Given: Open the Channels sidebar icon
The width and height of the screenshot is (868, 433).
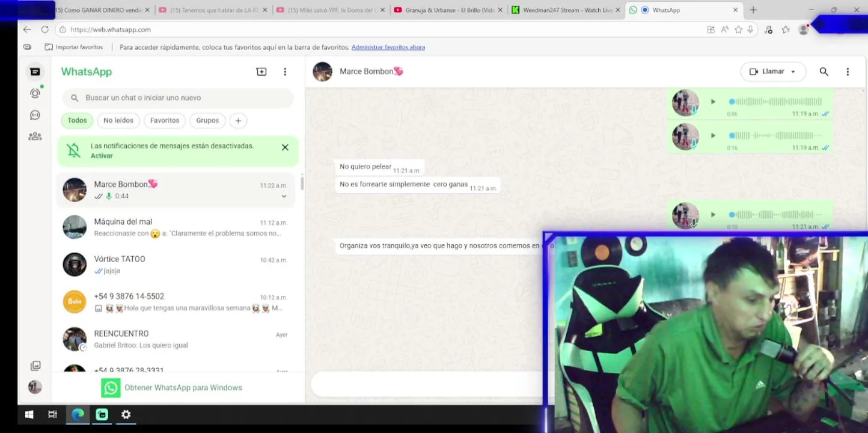Looking at the screenshot, I should click(35, 115).
